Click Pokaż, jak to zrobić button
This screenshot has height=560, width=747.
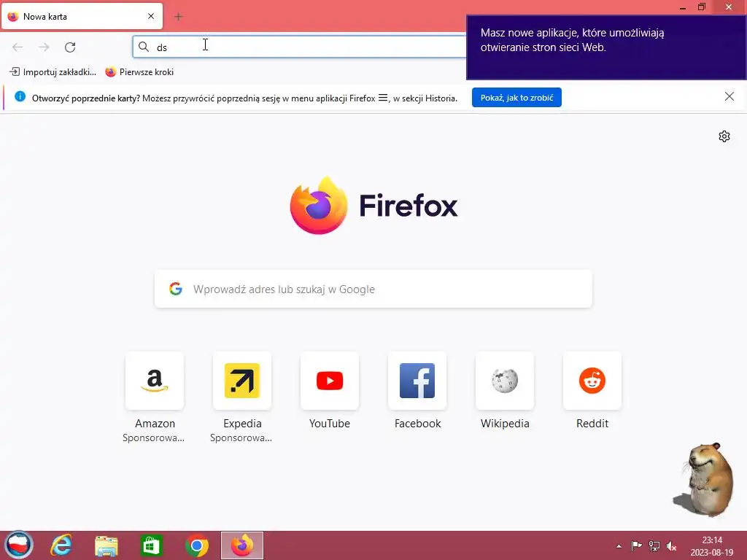516,98
